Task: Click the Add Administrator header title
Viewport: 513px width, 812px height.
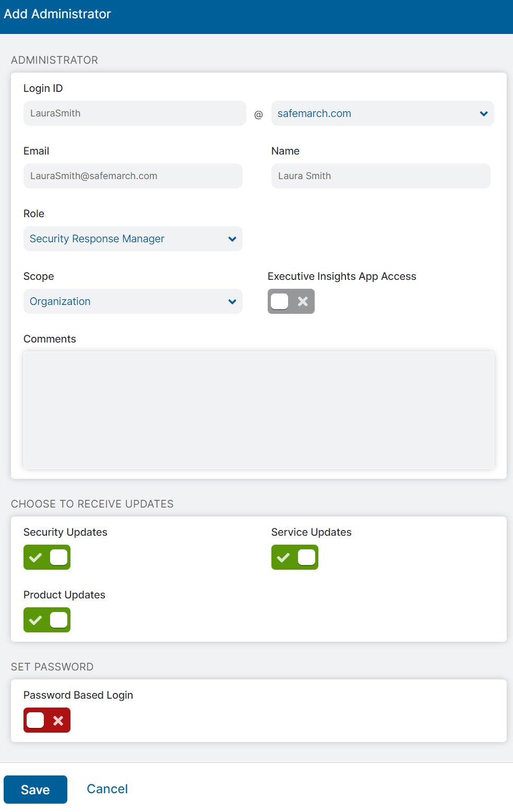Action: [57, 14]
